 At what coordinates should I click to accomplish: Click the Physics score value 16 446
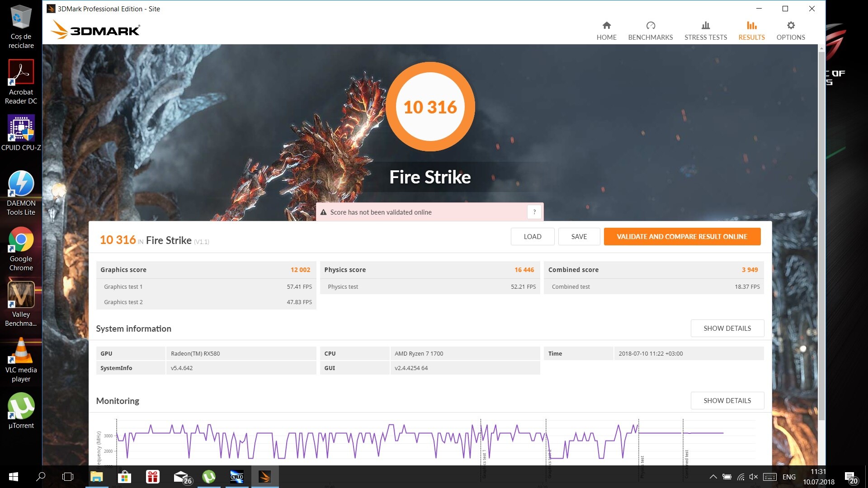pos(524,270)
